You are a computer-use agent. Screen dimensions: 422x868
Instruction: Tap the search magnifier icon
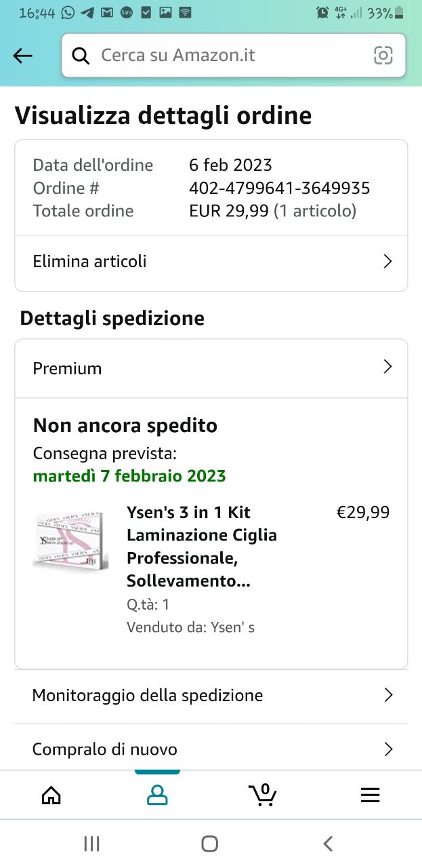click(x=81, y=56)
